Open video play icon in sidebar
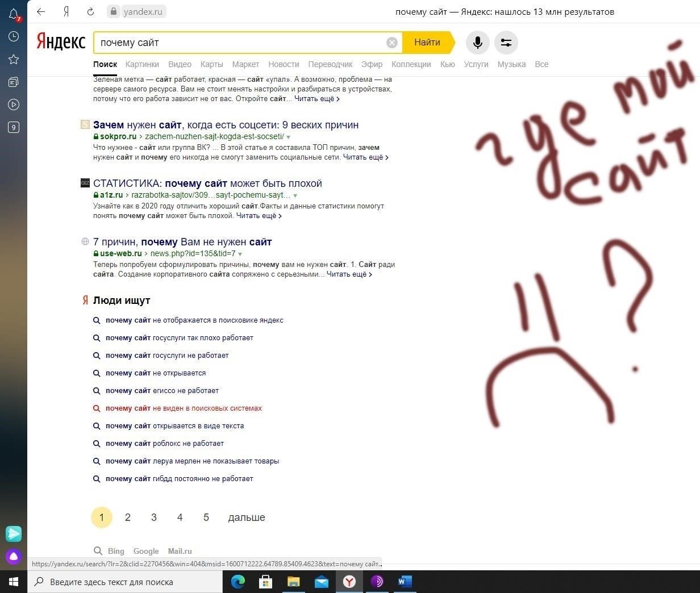This screenshot has width=700, height=593. tap(14, 105)
